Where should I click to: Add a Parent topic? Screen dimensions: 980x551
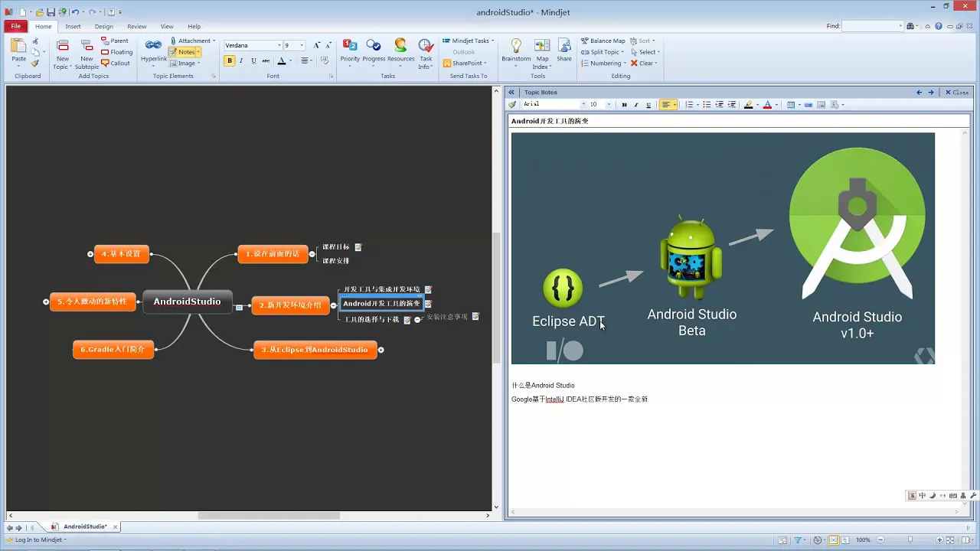point(115,41)
